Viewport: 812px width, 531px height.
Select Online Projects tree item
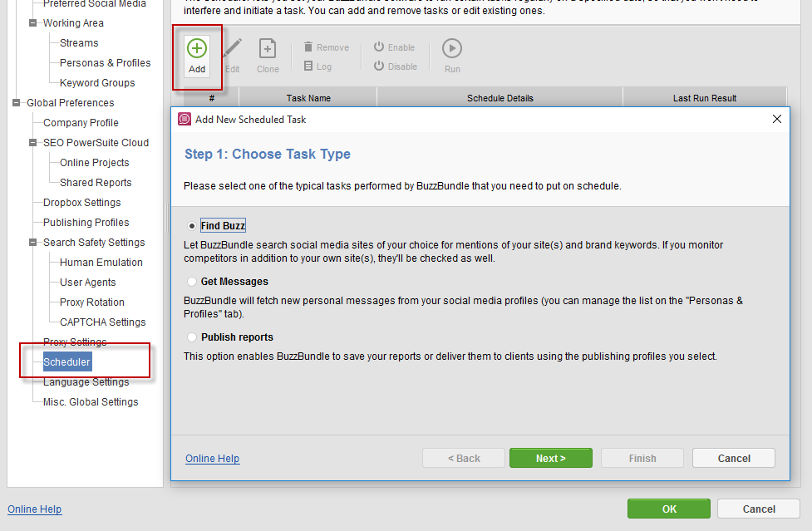(94, 163)
